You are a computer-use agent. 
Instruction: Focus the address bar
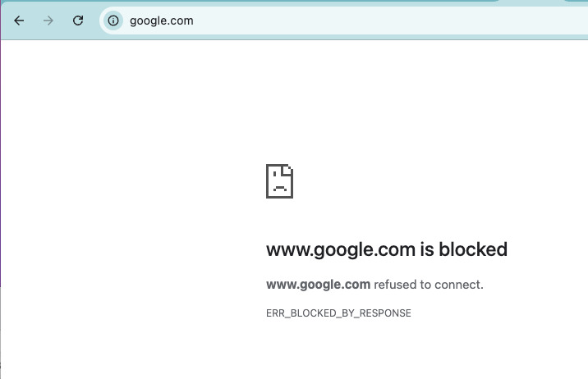pos(328,21)
